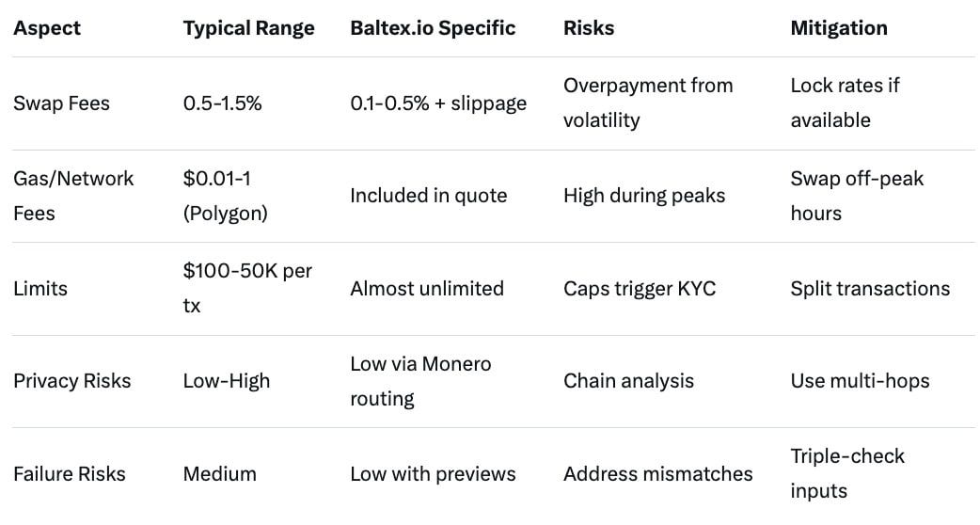Click the Address mismatches cell
Screen dimensions: 980x525
click(x=657, y=473)
